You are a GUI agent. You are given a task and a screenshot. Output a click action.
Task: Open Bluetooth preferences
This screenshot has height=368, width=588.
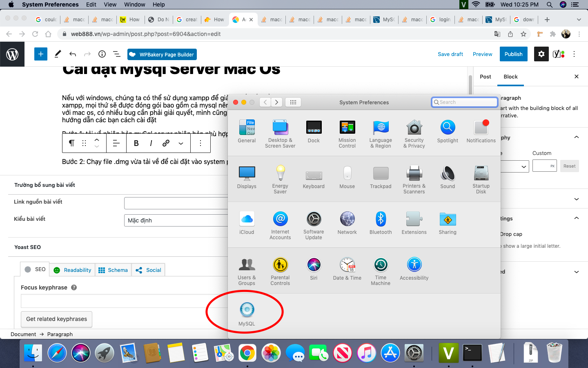tap(381, 223)
